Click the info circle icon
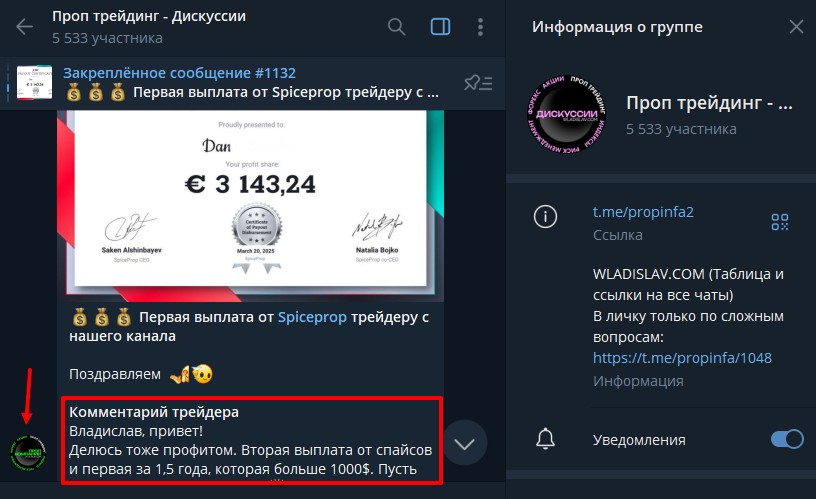 545,216
